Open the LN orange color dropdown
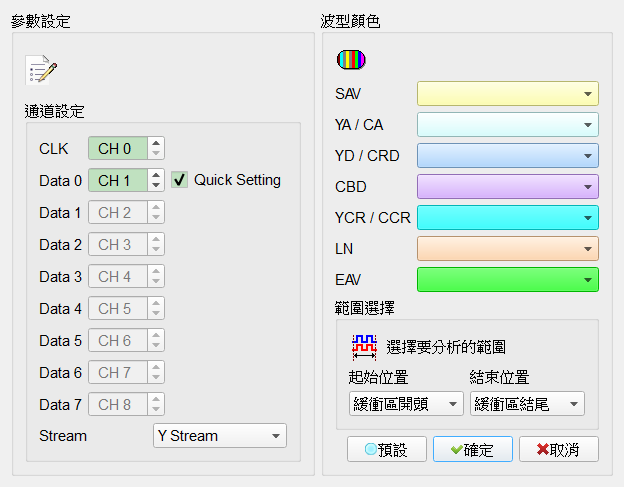Image resolution: width=624 pixels, height=487 pixels. [x=508, y=249]
